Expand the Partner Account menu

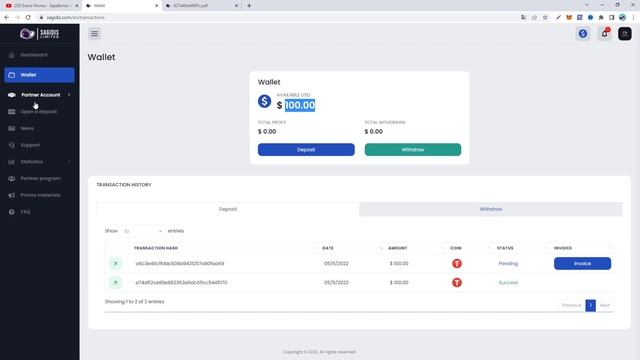click(x=40, y=95)
